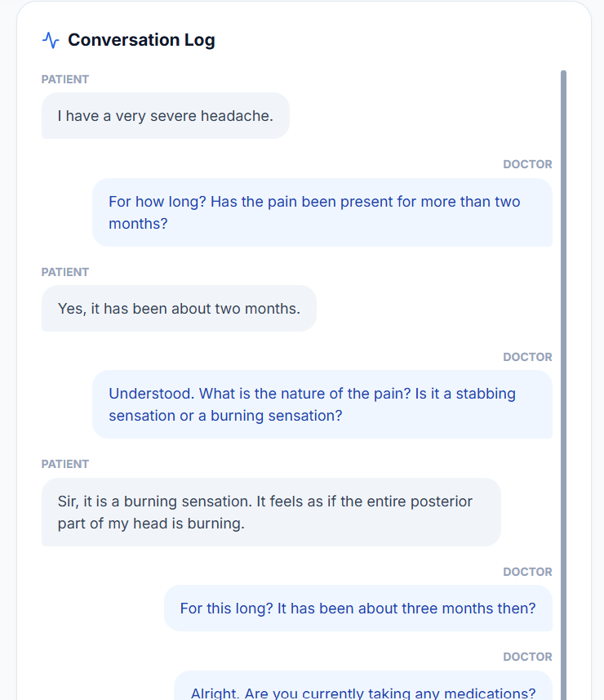Click the word "months?" ending the first doctor message
Image resolution: width=604 pixels, height=700 pixels.
138,223
